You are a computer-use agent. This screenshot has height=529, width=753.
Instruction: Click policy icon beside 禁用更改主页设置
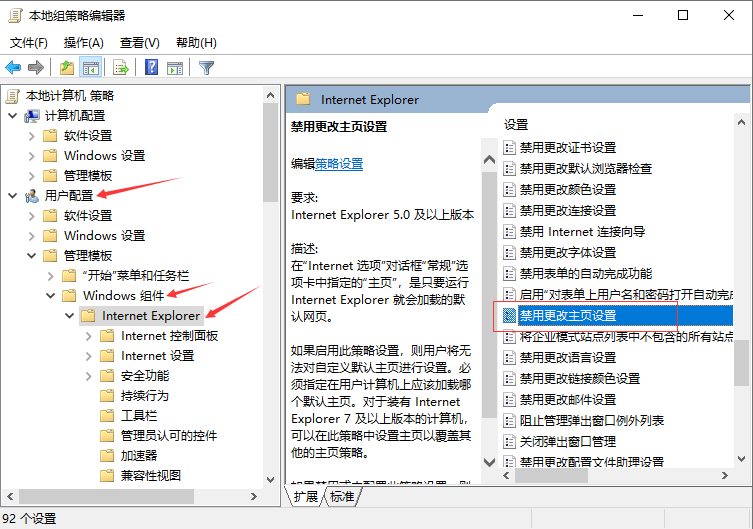click(509, 315)
